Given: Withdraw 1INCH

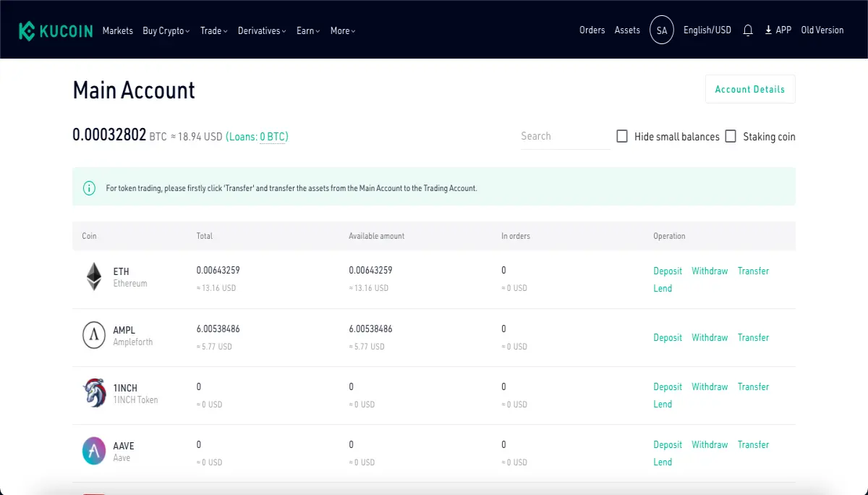Looking at the screenshot, I should (710, 386).
